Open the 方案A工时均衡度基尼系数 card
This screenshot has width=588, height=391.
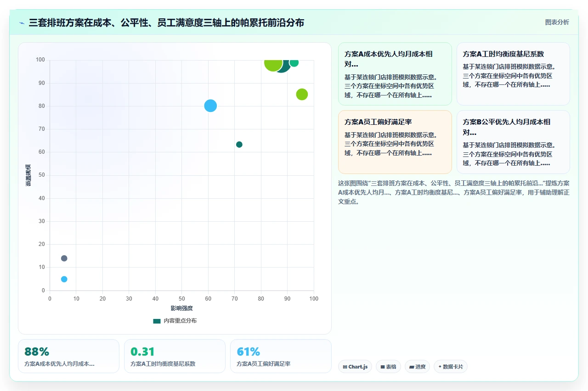click(513, 74)
